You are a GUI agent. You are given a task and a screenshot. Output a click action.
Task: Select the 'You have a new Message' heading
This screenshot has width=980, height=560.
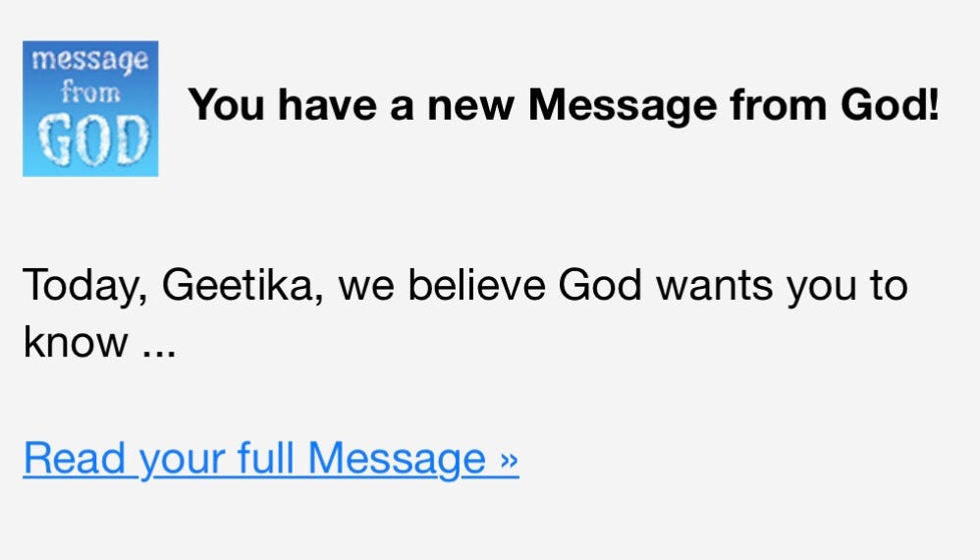click(563, 104)
